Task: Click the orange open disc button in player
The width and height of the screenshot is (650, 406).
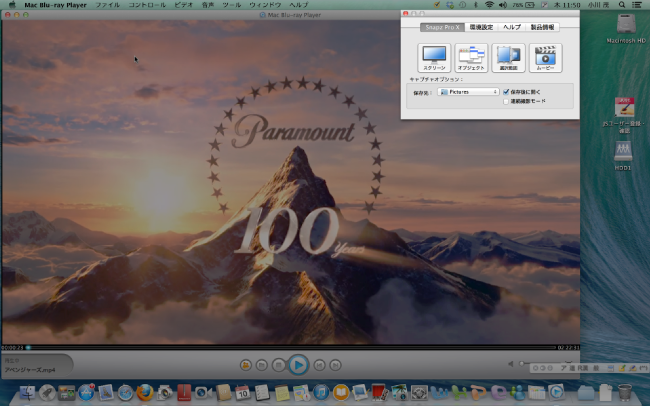Action: point(246,365)
